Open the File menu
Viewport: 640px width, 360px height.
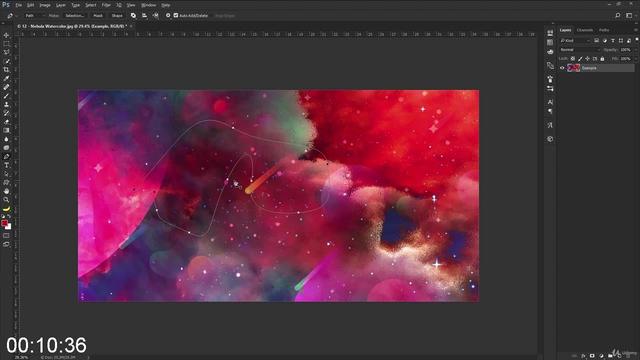[18, 5]
